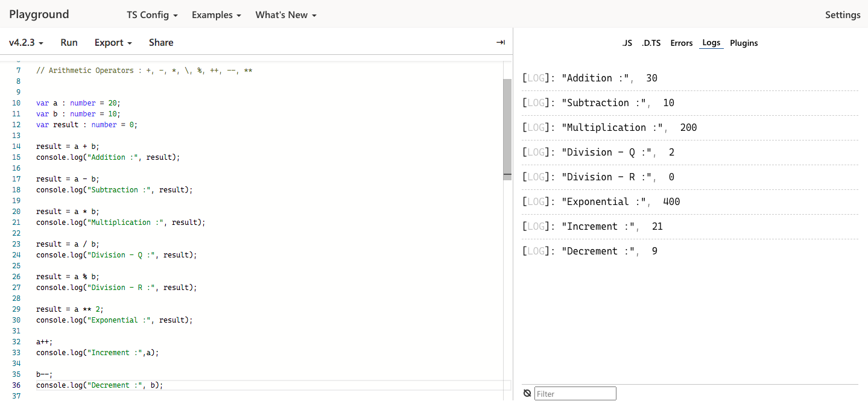Screen dimensions: 868x407
Task: Show the .D.TS output tab
Action: coord(651,43)
